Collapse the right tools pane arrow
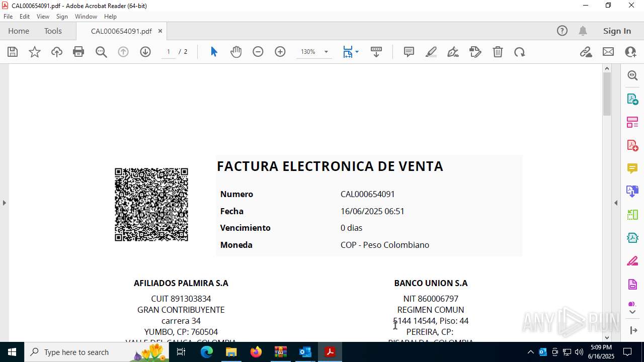 pyautogui.click(x=616, y=203)
